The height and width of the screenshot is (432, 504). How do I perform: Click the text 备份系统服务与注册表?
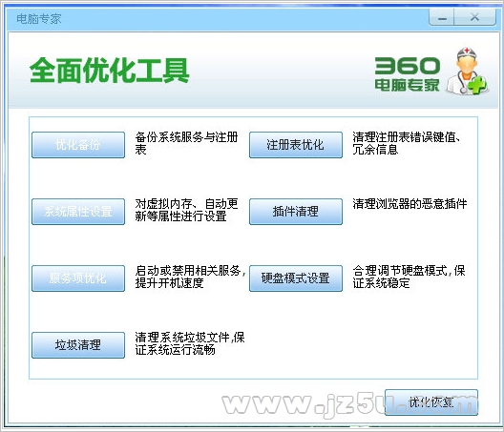186,143
